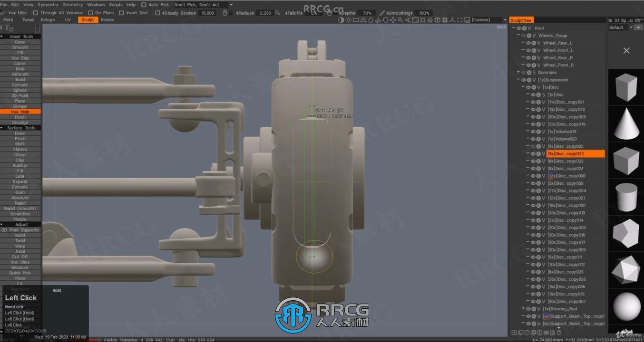This screenshot has width=644, height=342.
Task: Collapse the Adjust section header
Action: coord(20,225)
